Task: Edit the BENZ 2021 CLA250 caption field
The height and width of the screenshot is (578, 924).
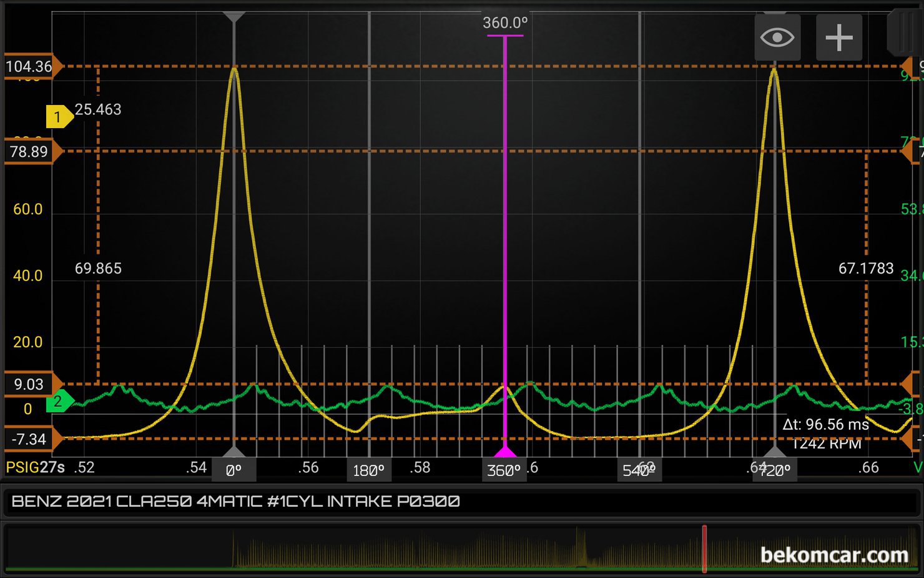Action: pyautogui.click(x=462, y=502)
